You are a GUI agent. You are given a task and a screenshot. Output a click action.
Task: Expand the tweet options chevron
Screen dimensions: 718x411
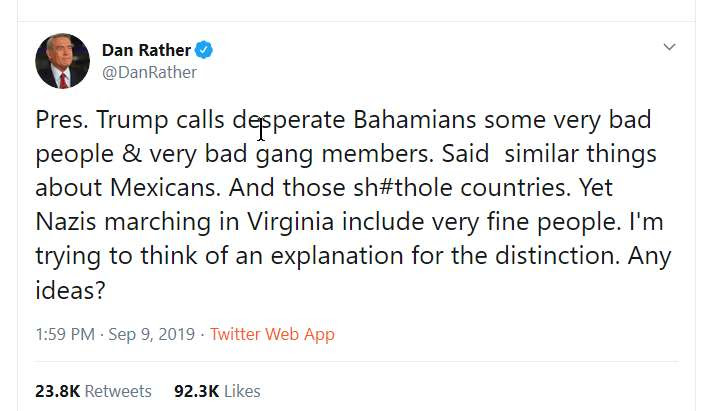coord(669,47)
